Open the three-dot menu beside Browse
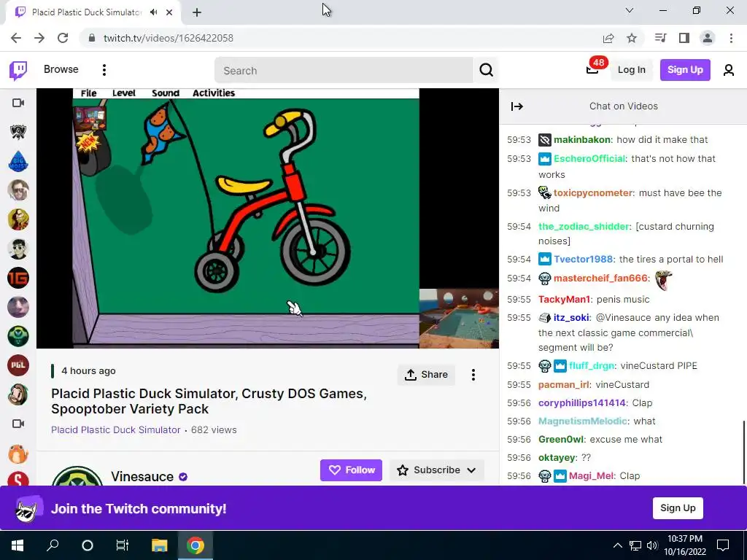Image resolution: width=747 pixels, height=560 pixels. point(104,70)
